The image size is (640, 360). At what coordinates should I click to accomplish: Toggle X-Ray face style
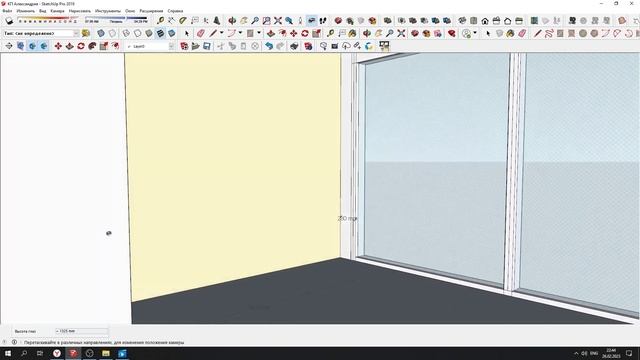(101, 33)
